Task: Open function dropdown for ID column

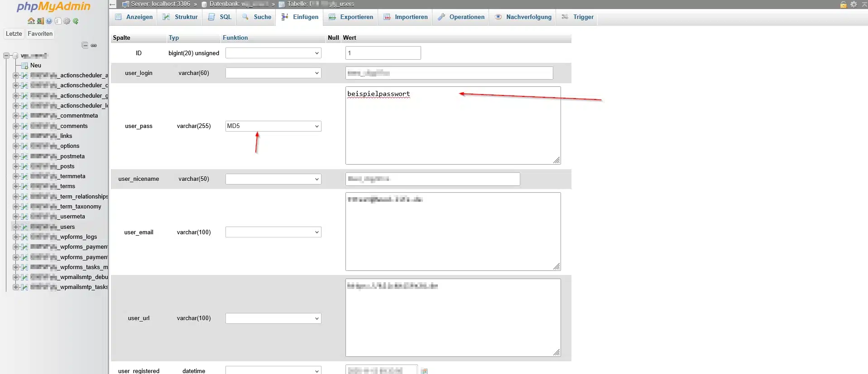Action: [x=273, y=53]
